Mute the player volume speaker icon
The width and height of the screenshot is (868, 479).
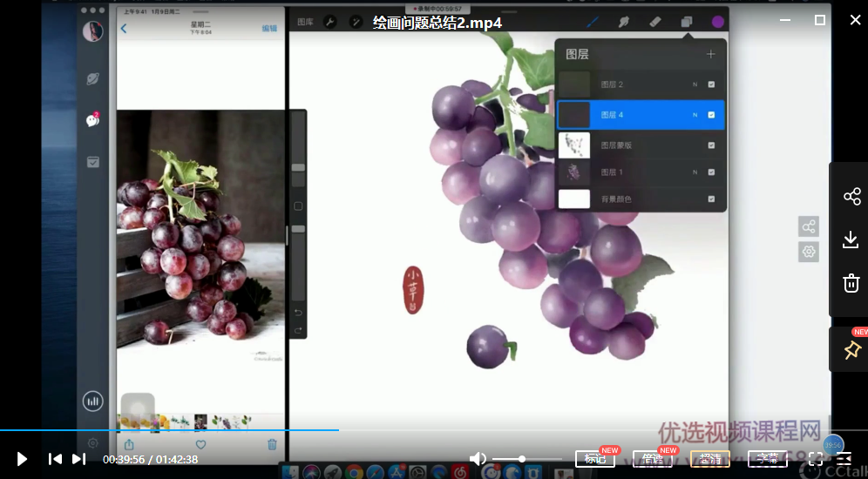tap(478, 459)
